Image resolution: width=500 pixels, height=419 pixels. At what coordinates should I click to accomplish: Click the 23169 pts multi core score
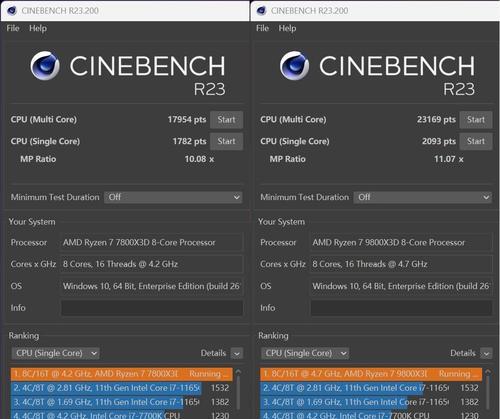coord(436,120)
